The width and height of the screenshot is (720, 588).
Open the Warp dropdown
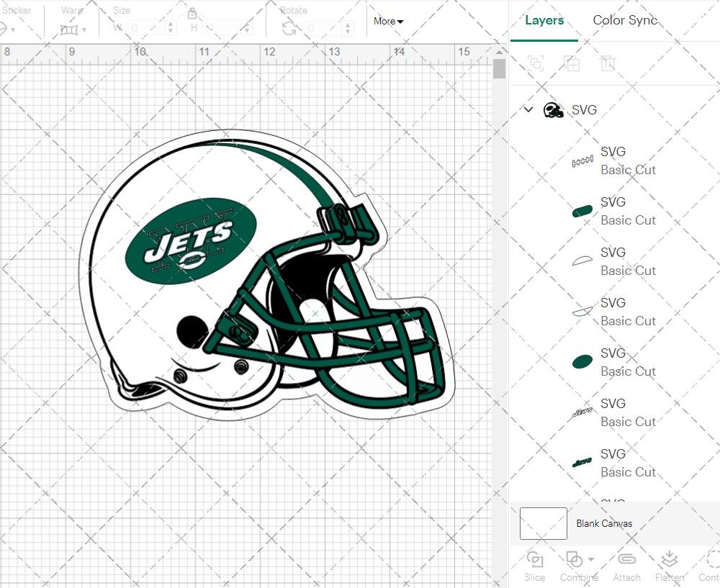[x=73, y=30]
